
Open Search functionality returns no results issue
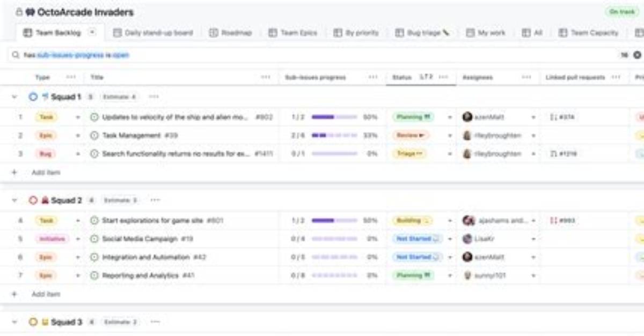[176, 154]
